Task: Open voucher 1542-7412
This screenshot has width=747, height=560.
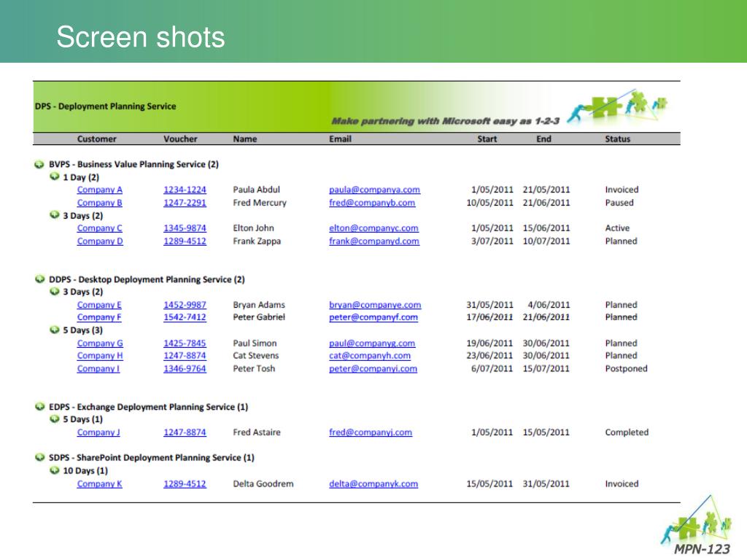Action: pyautogui.click(x=185, y=317)
